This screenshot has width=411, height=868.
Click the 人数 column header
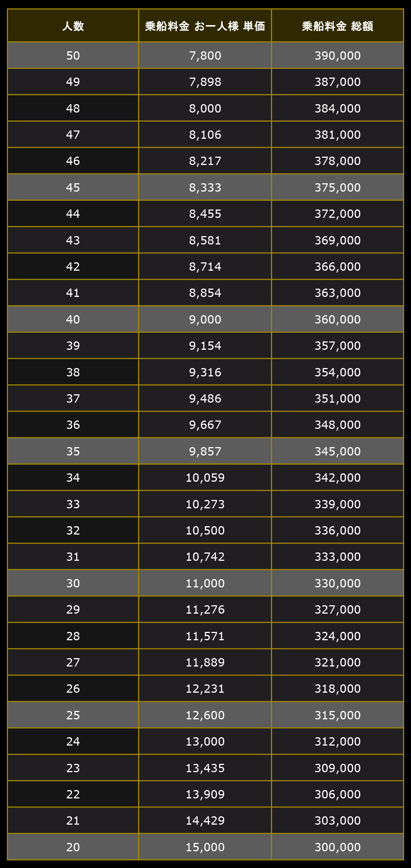pyautogui.click(x=73, y=25)
